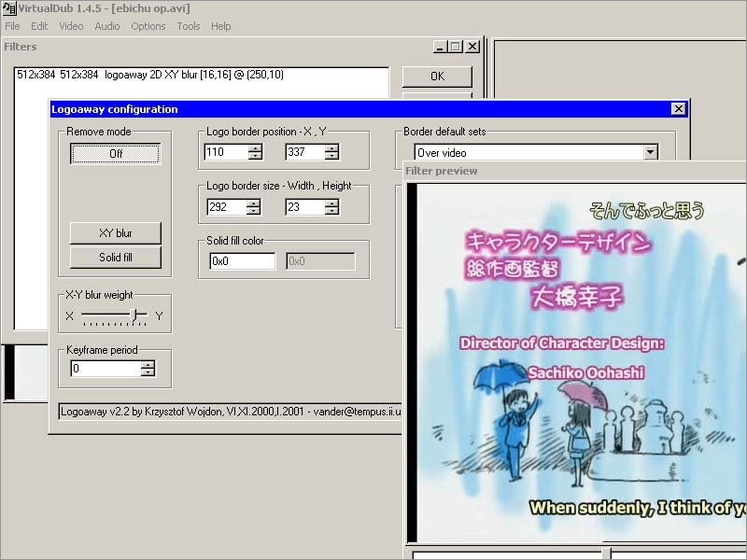The height and width of the screenshot is (560, 747).
Task: Open the Options menu
Action: point(148,26)
